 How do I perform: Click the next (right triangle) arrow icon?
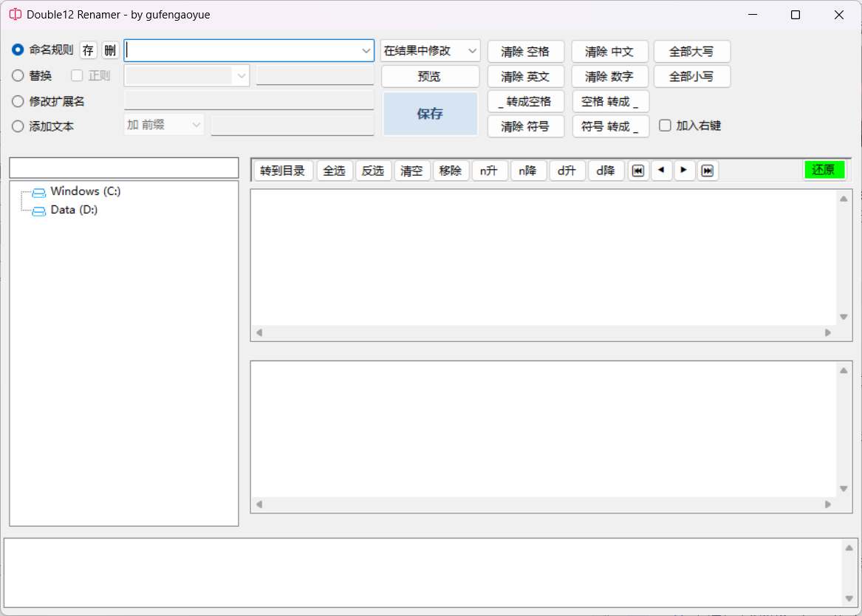pos(684,171)
